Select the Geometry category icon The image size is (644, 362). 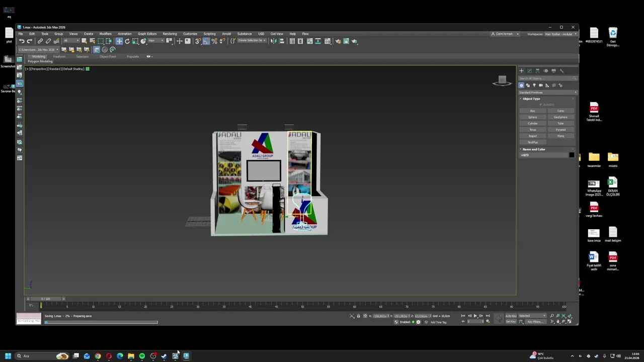point(521,85)
